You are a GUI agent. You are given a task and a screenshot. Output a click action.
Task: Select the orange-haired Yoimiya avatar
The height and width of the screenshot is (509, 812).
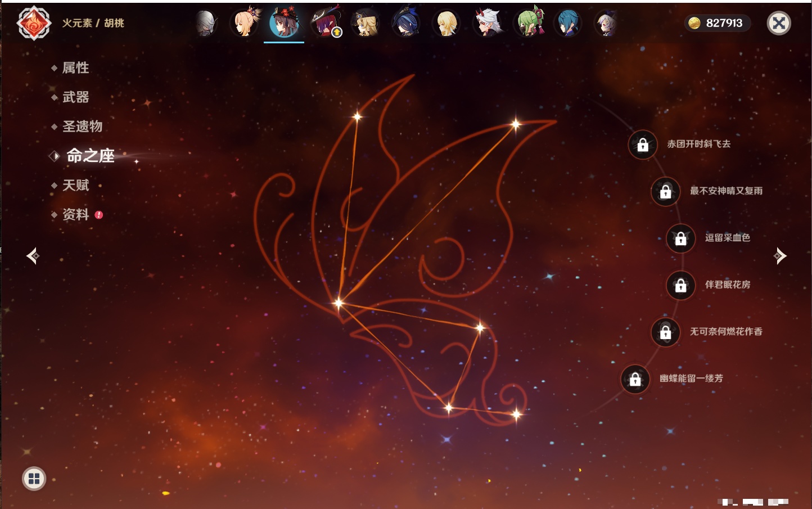245,23
